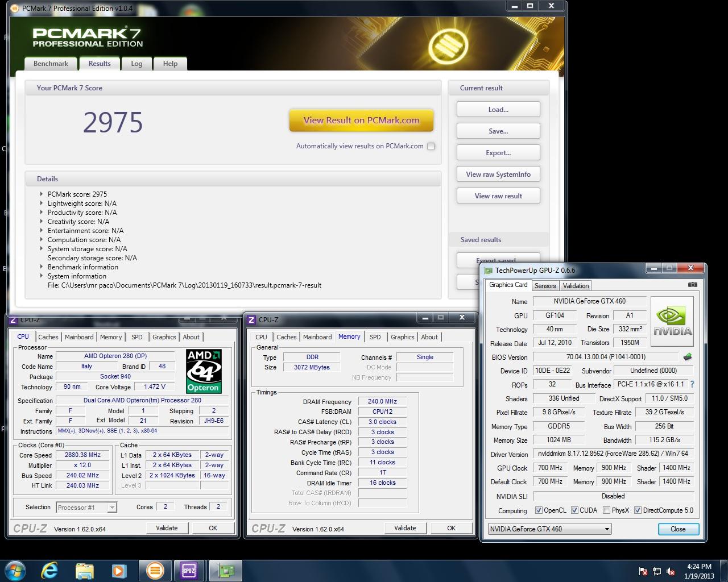The width and height of the screenshot is (728, 582).
Task: Click Validate in the left CPU-Z window
Action: [x=167, y=528]
